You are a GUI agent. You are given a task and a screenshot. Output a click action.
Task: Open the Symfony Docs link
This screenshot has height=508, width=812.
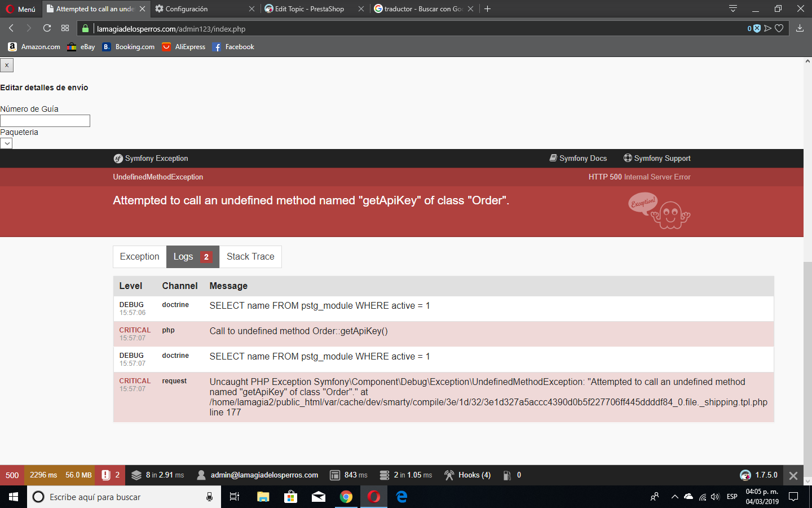tap(579, 159)
